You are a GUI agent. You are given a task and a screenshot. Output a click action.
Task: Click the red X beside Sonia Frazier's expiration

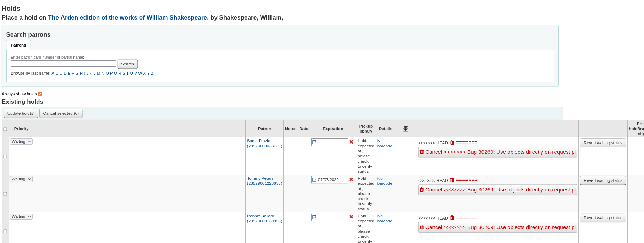(x=351, y=142)
